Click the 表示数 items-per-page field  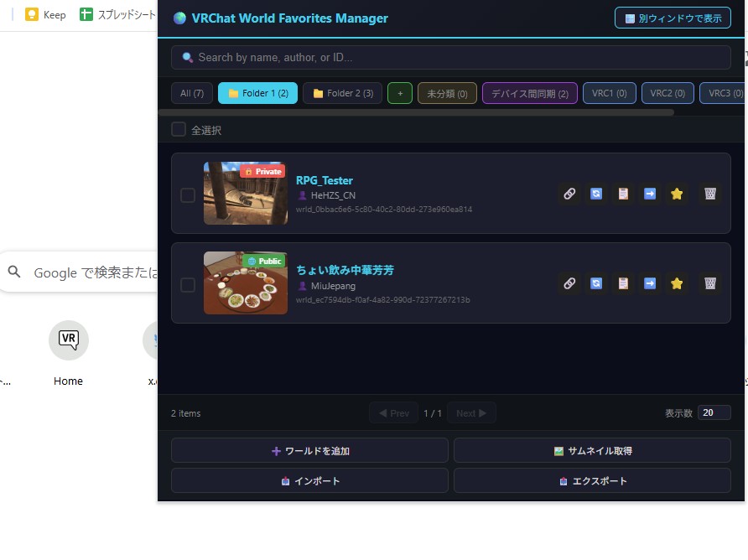714,413
